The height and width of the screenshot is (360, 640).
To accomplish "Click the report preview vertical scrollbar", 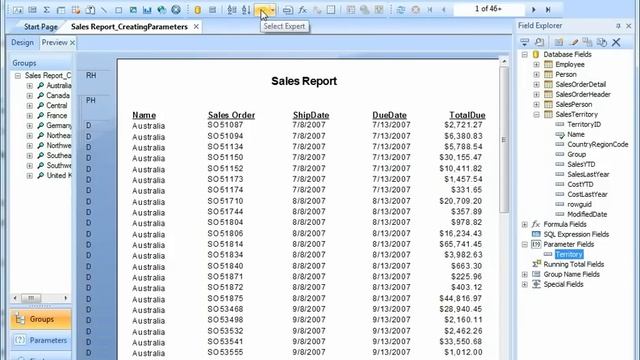I will (x=504, y=140).
